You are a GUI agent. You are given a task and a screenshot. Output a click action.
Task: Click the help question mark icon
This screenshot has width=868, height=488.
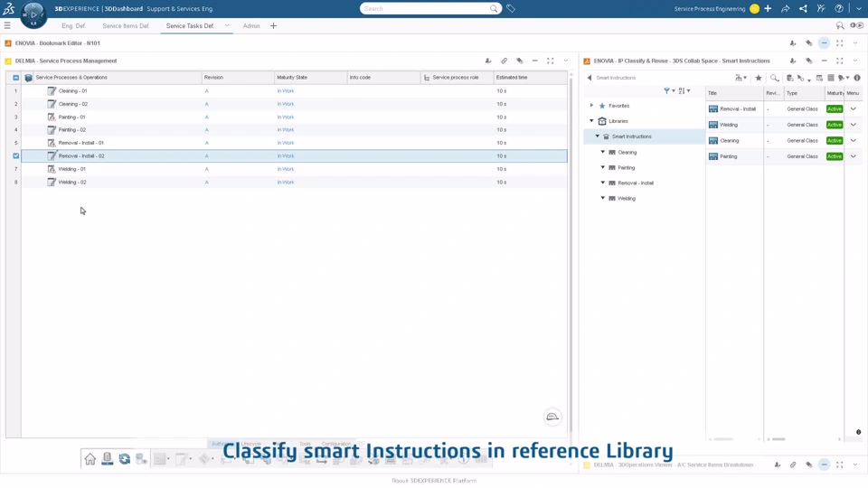[x=839, y=9]
